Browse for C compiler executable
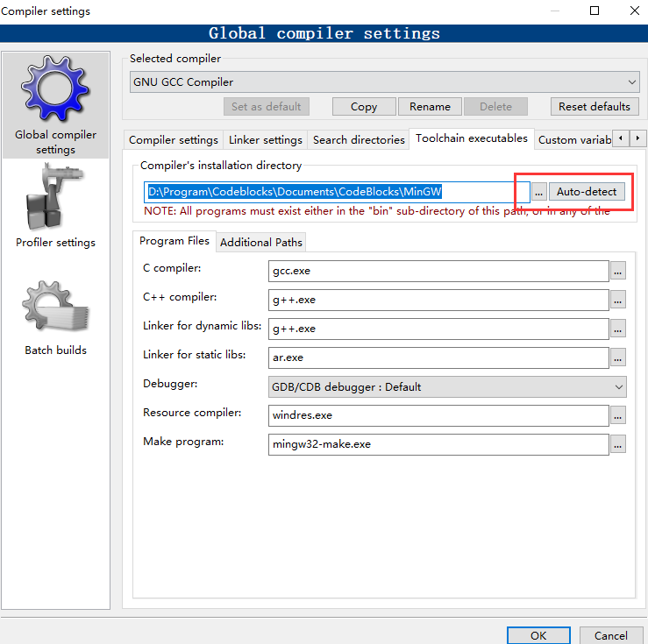 [x=618, y=271]
